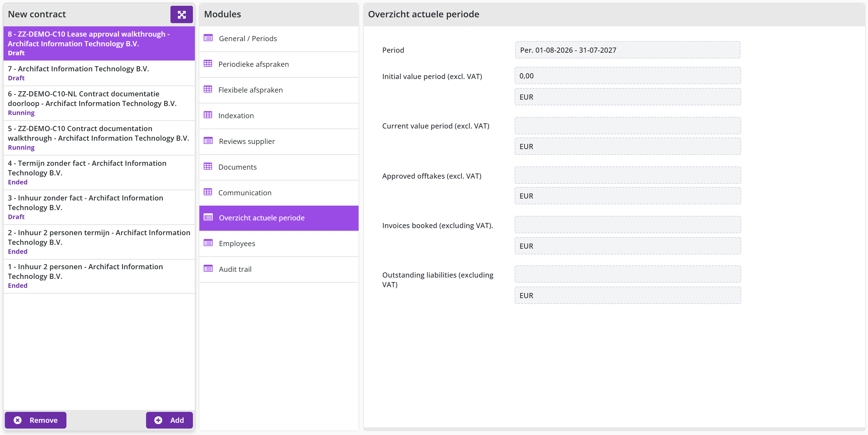Select contract 7 - Archifact Information Technology B.V.
This screenshot has height=435, width=868.
point(99,73)
